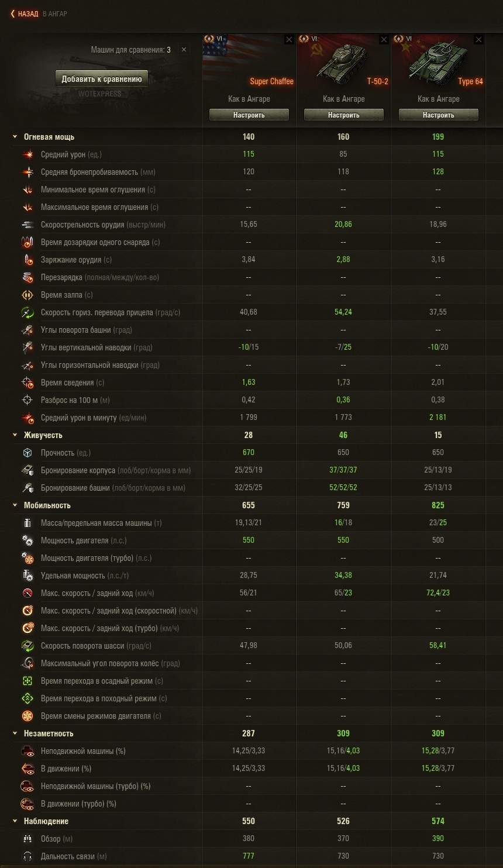Image resolution: width=503 pixels, height=868 pixels.
Task: Collapse the Незаметность section
Action: pos(15,733)
